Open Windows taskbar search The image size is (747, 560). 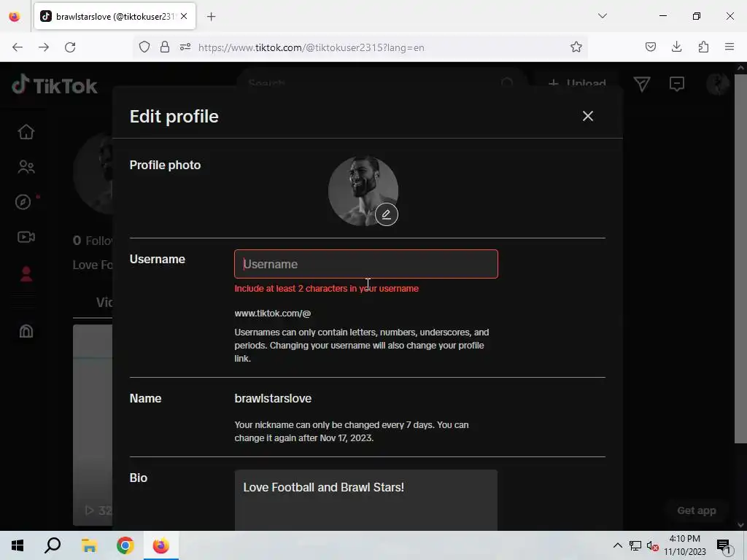[x=53, y=545]
